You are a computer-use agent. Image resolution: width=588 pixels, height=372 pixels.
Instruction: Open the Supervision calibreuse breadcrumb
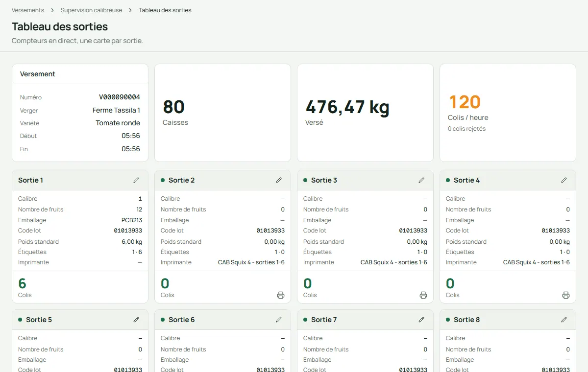(92, 10)
